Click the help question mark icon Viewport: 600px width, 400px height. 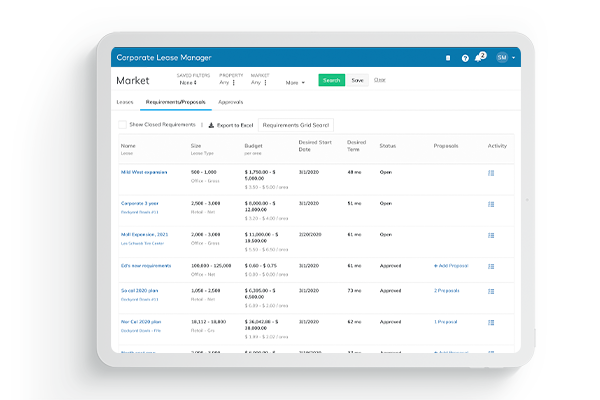[x=465, y=58]
